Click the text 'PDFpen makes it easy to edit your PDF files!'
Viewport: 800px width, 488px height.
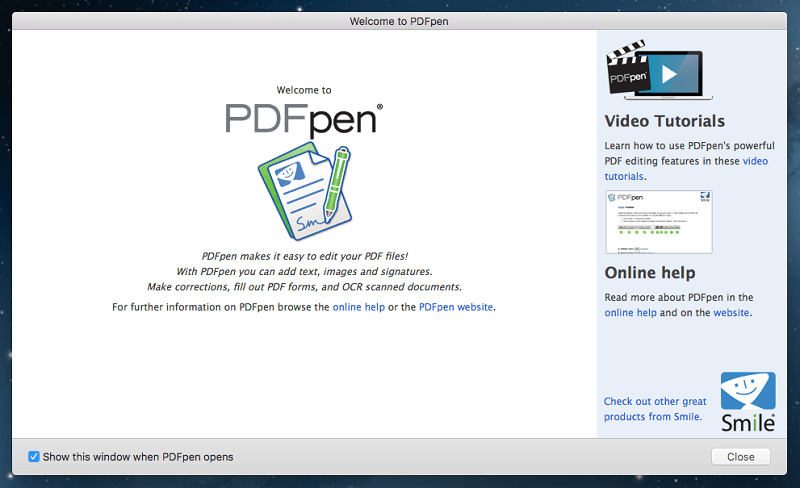point(305,256)
